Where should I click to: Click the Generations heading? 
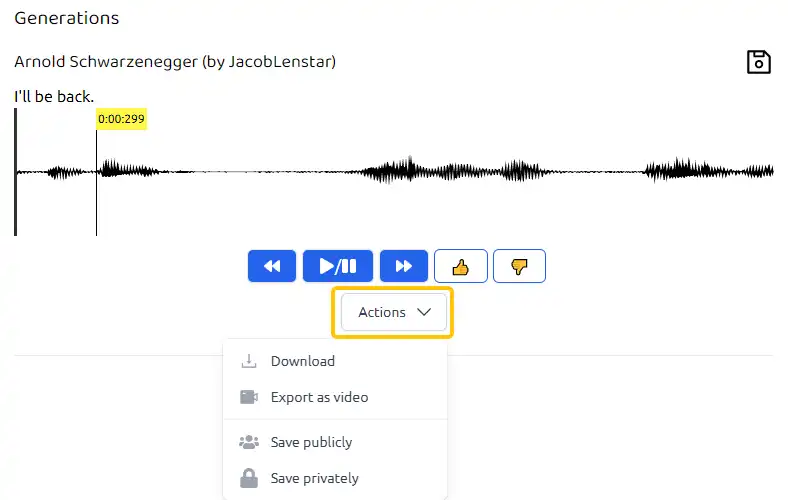[67, 18]
